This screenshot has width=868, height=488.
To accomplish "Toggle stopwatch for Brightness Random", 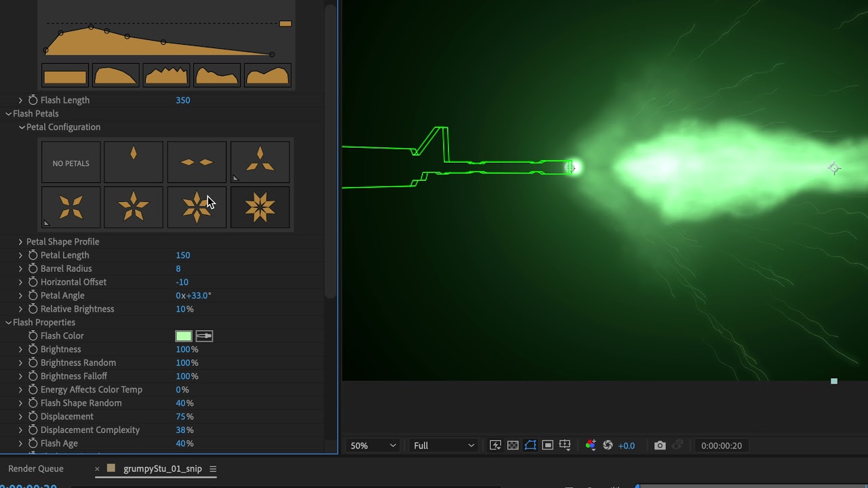I will [x=33, y=363].
